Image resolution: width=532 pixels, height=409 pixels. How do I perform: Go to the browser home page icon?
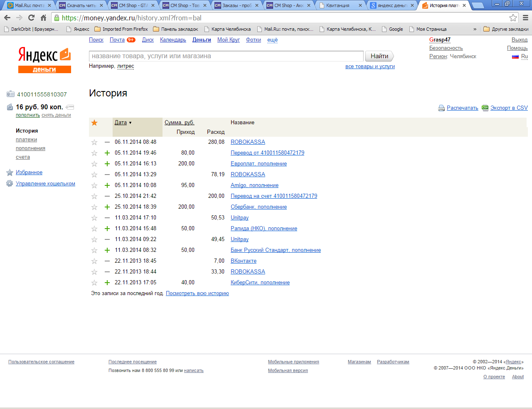tap(43, 18)
